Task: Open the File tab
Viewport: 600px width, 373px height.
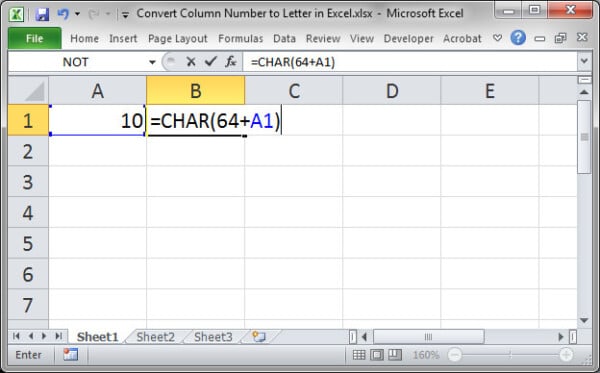Action: point(34,38)
